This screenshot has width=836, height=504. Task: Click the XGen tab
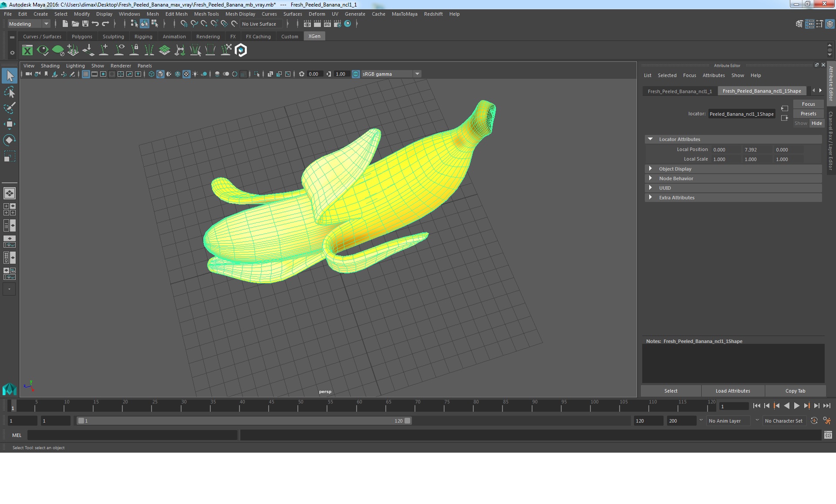(315, 37)
